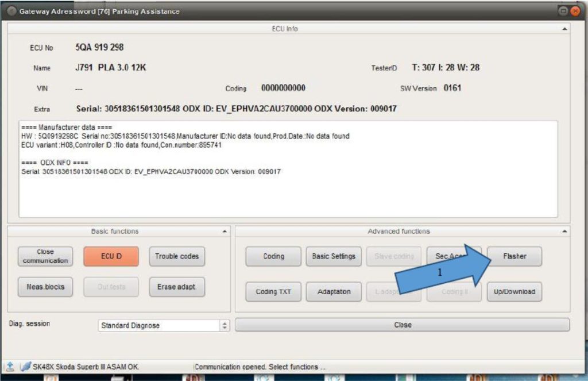Launch Basic Settings
The height and width of the screenshot is (381, 588).
(334, 256)
